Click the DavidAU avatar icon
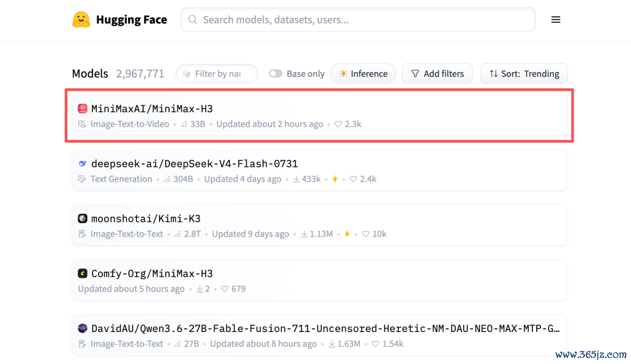Screen dimensions: 631x364 [83, 328]
